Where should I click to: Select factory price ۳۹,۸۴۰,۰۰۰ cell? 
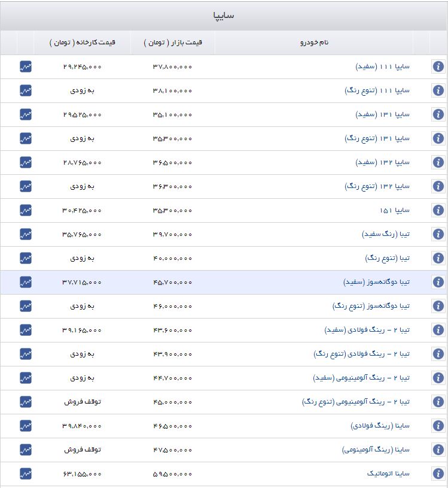[x=83, y=426]
